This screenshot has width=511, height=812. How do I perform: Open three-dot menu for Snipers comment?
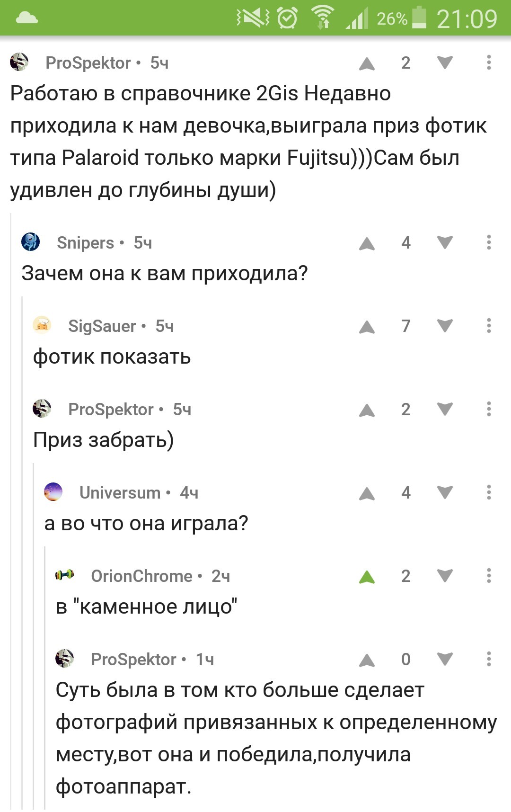(x=489, y=243)
